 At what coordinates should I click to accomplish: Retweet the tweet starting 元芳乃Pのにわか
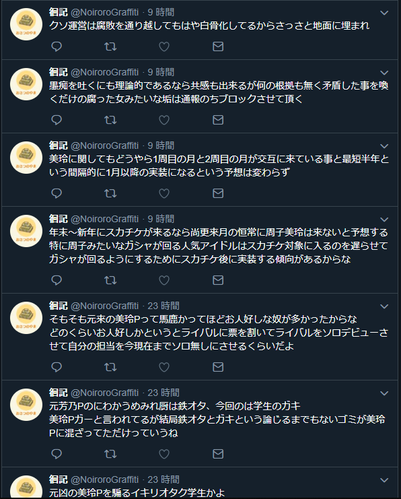110,454
